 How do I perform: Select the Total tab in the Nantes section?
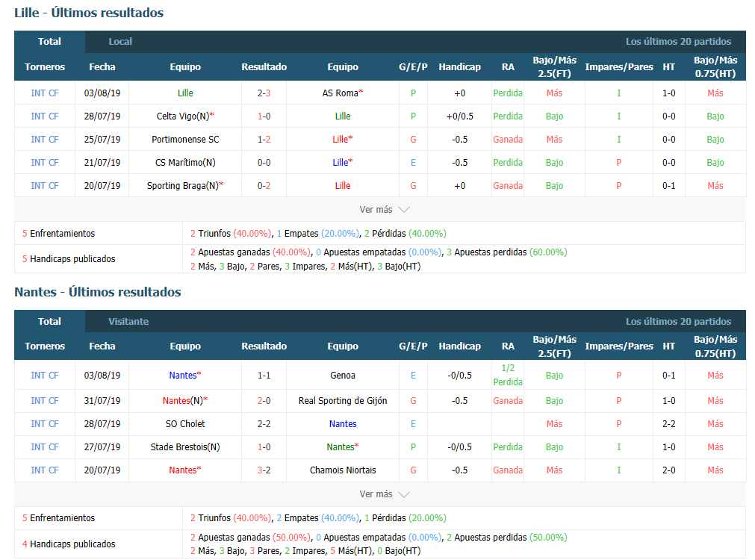point(49,321)
